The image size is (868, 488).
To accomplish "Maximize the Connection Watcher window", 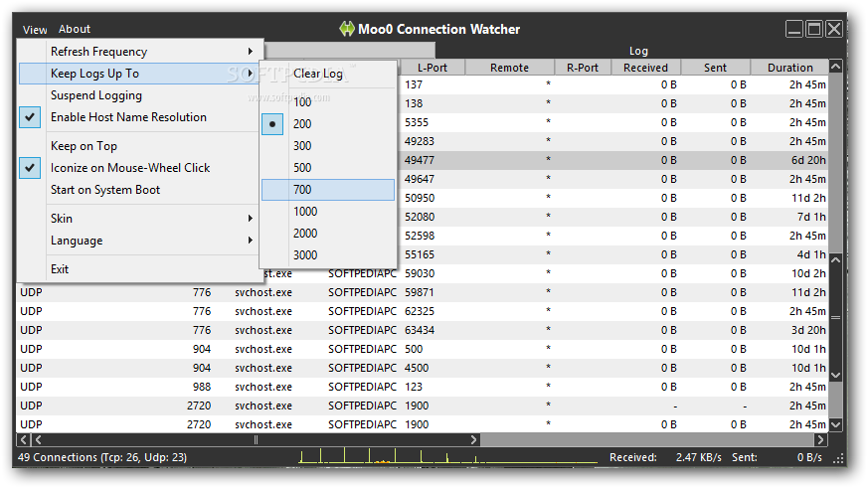I will (813, 29).
